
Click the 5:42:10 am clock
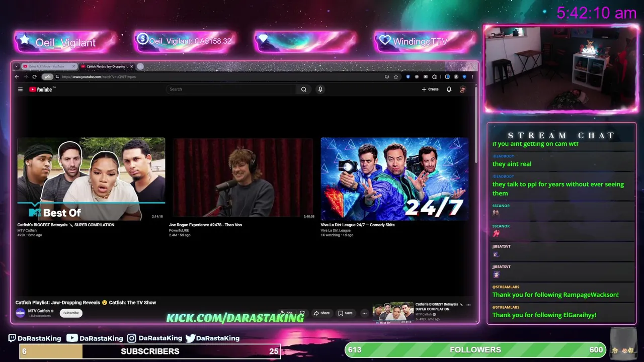click(x=597, y=13)
